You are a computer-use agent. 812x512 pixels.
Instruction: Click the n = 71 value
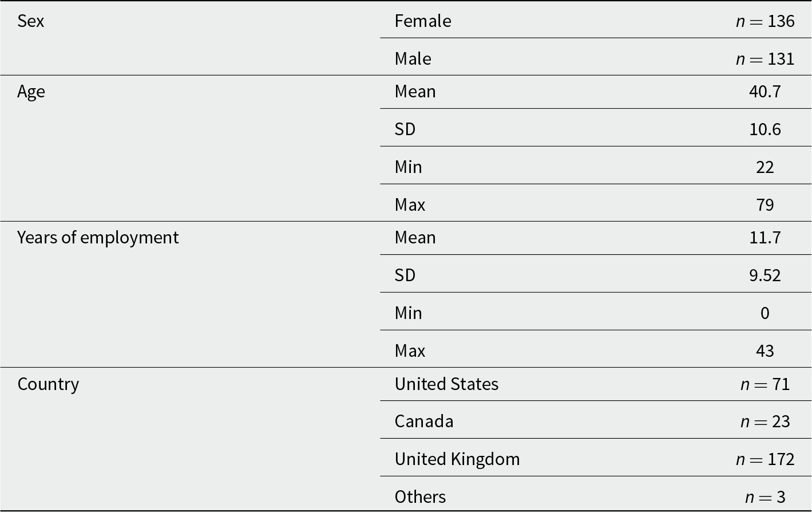(x=765, y=384)
